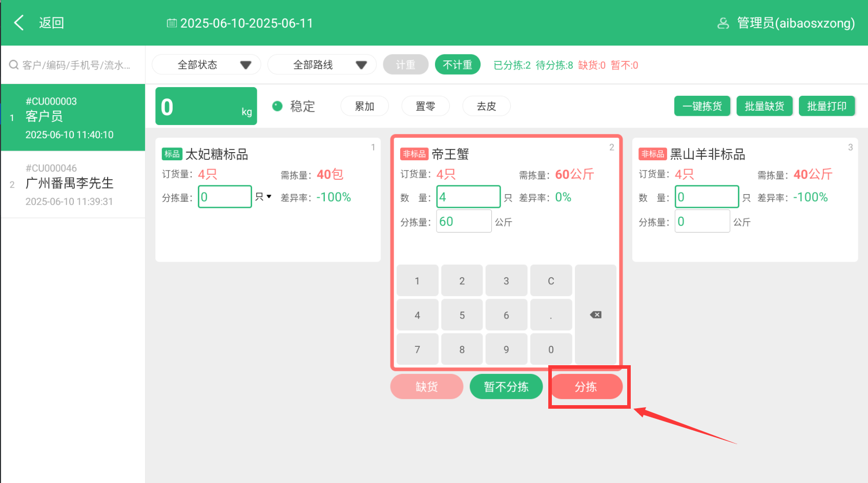This screenshot has width=868, height=483.
Task: Click the 批量打印 batch print button
Action: tap(826, 106)
